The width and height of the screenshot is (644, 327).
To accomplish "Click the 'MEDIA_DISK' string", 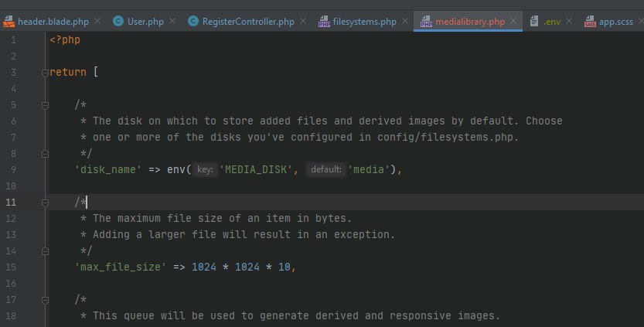I will coord(256,169).
